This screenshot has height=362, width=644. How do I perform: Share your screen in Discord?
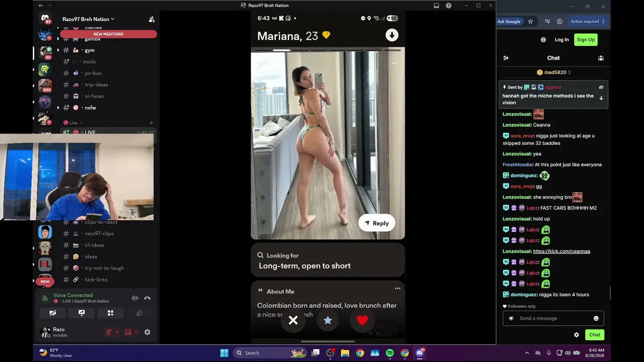82,313
